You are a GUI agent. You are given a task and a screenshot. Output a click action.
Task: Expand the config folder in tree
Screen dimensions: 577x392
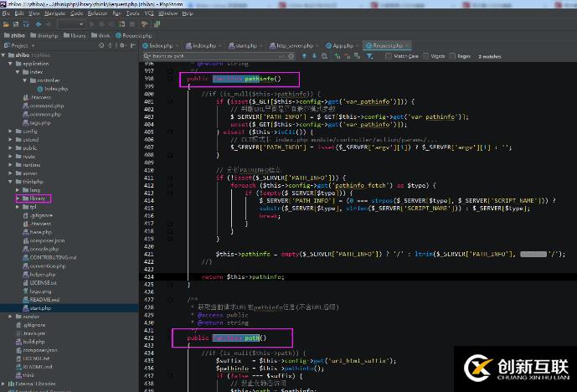(11, 131)
